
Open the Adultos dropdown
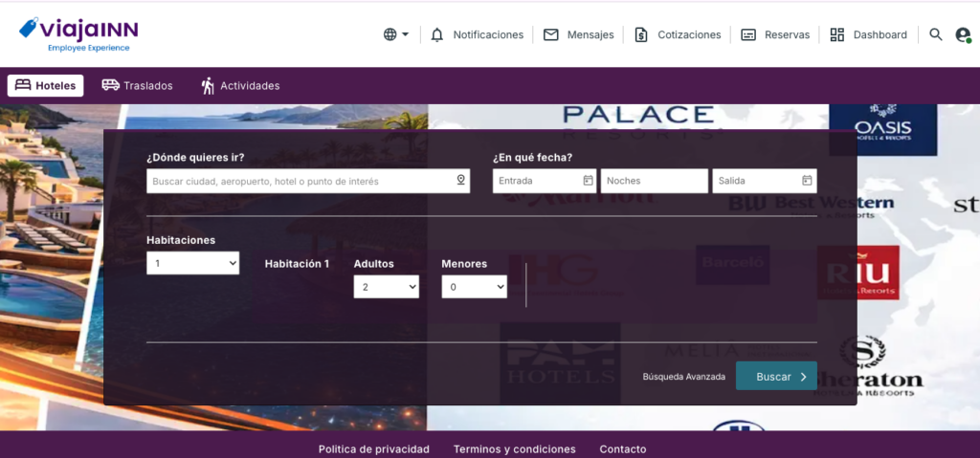click(x=387, y=287)
